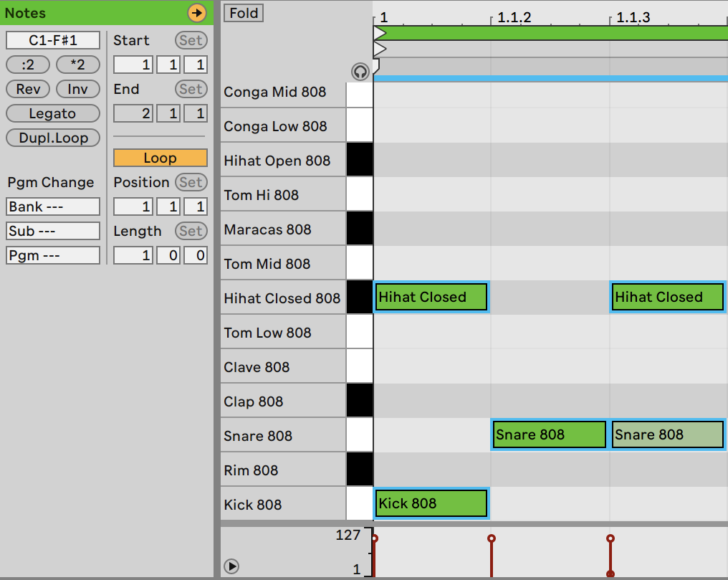Click the white key beside Kick 808
Image resolution: width=728 pixels, height=580 pixels.
pyautogui.click(x=360, y=503)
